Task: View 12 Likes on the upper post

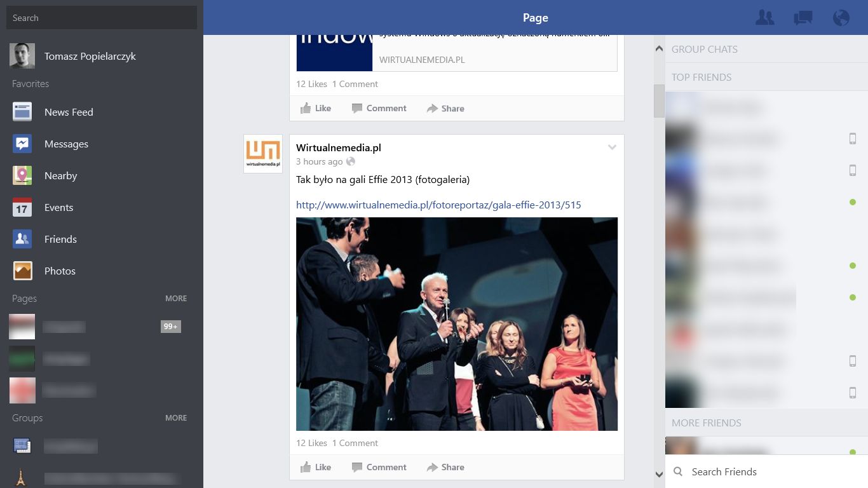Action: (x=311, y=84)
